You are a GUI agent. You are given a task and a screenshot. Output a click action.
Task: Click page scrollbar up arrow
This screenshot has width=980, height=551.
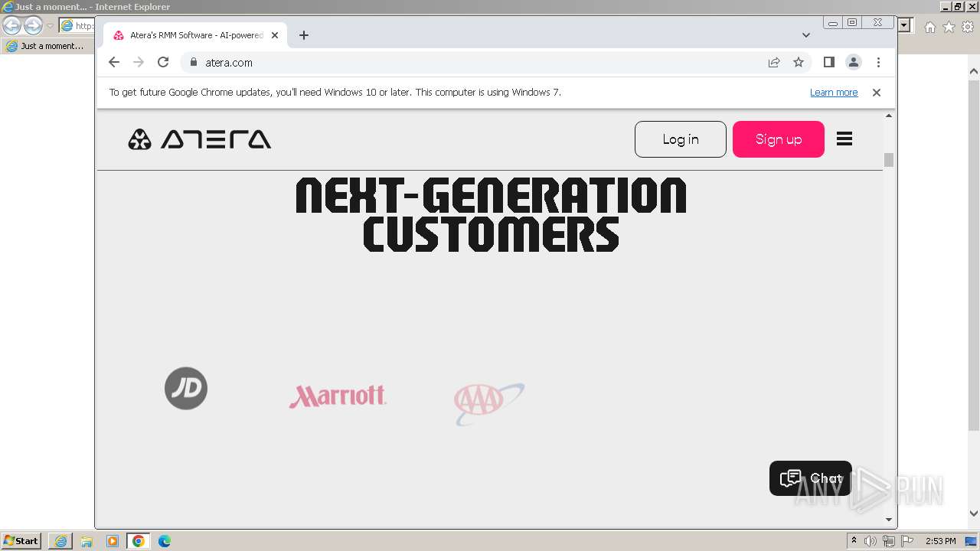pos(889,116)
